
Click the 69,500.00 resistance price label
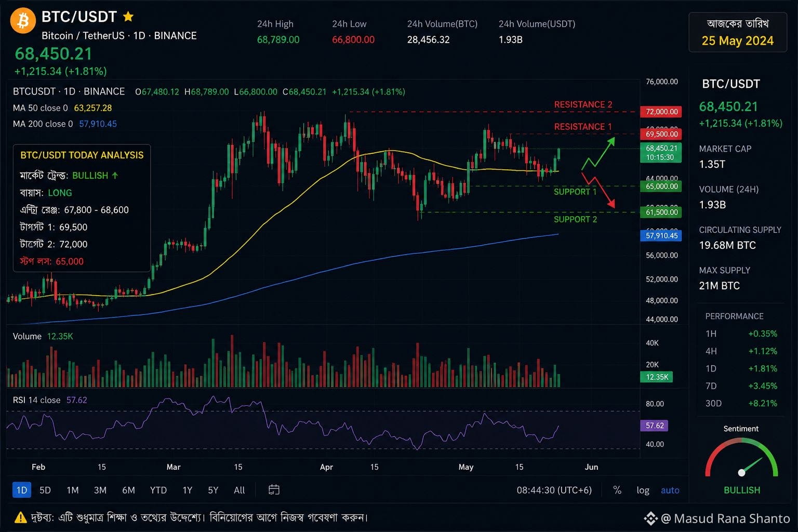pyautogui.click(x=662, y=134)
